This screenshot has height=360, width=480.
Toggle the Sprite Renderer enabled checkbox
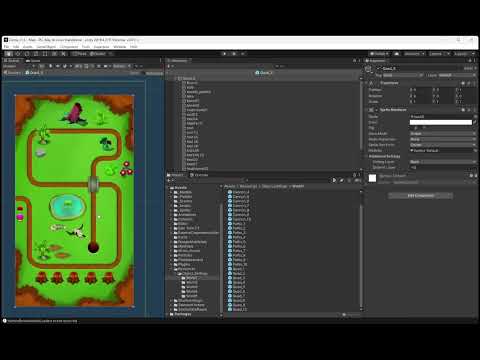377,110
